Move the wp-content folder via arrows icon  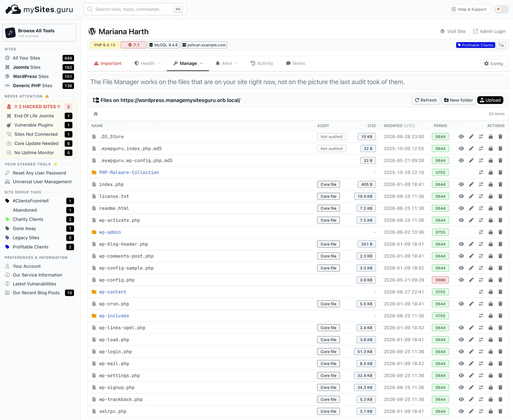coord(481,292)
